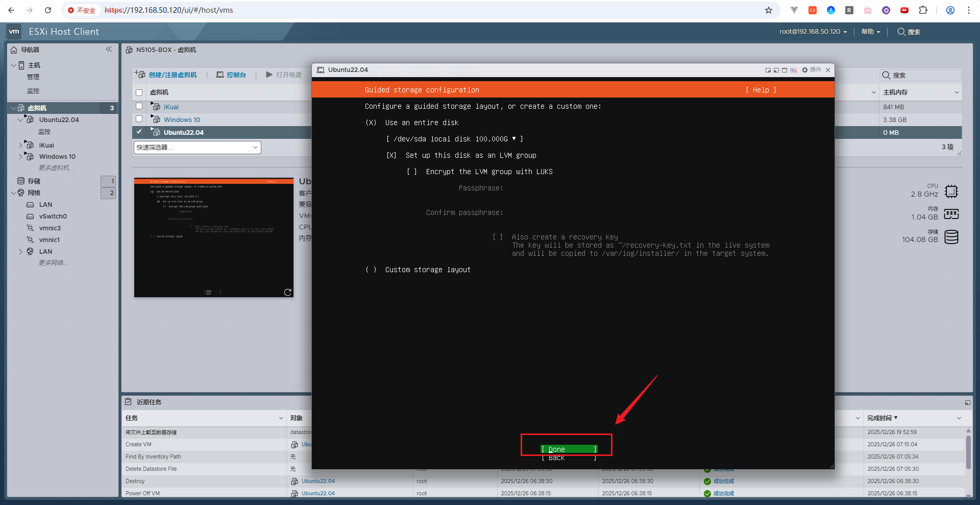The height and width of the screenshot is (505, 980).
Task: Click the vmnic3 network adapter icon
Action: click(x=30, y=228)
